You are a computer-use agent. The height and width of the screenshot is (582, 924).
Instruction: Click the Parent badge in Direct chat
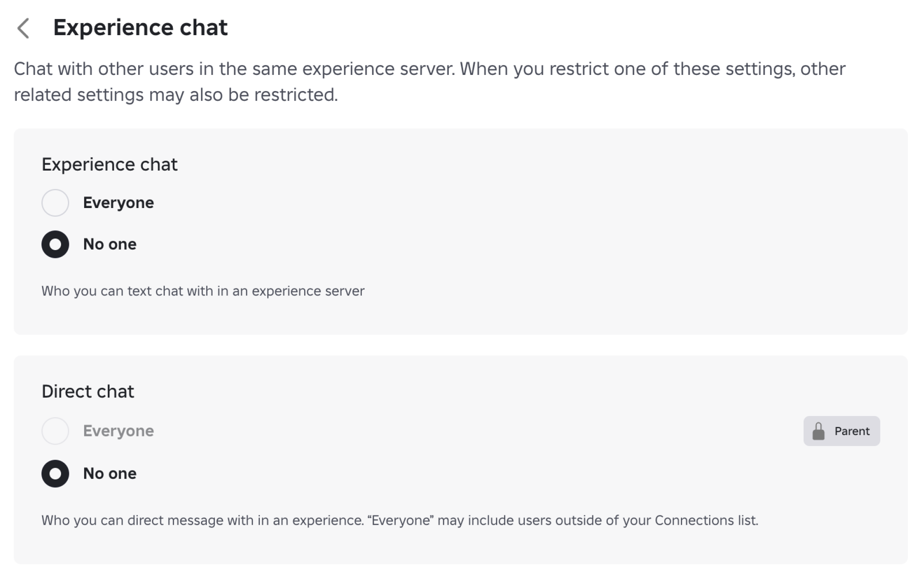841,431
